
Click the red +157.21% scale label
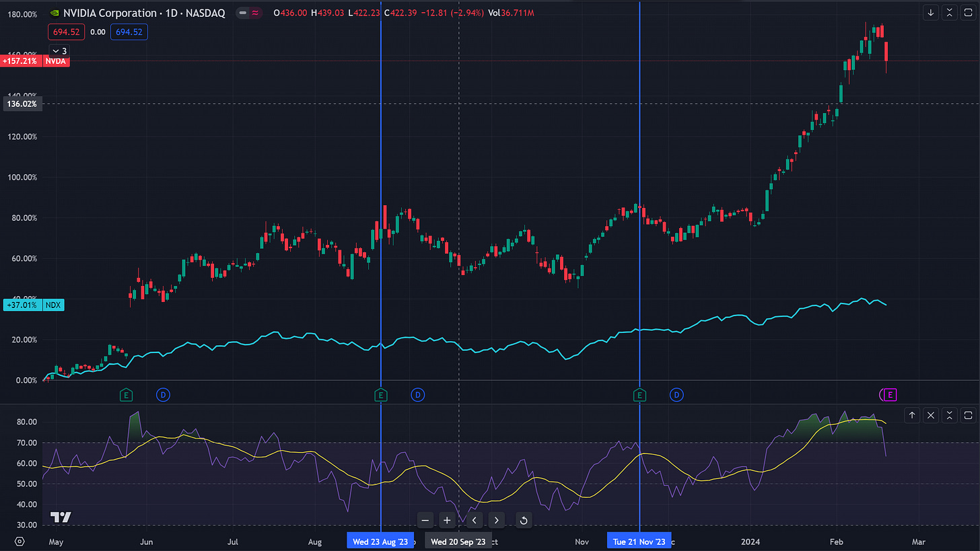coord(22,61)
